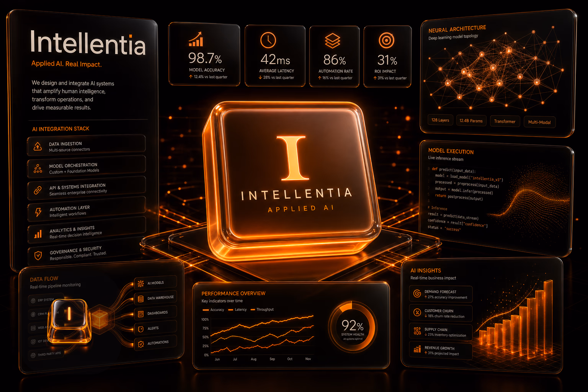The image size is (588, 392).
Task: Click the Transformer tag button
Action: tap(505, 121)
